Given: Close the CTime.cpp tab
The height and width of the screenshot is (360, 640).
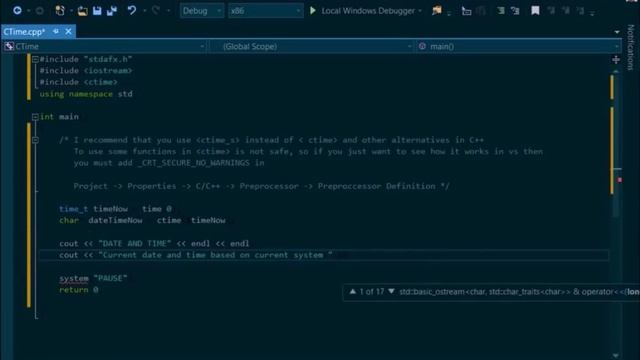Looking at the screenshot, I should [68, 31].
